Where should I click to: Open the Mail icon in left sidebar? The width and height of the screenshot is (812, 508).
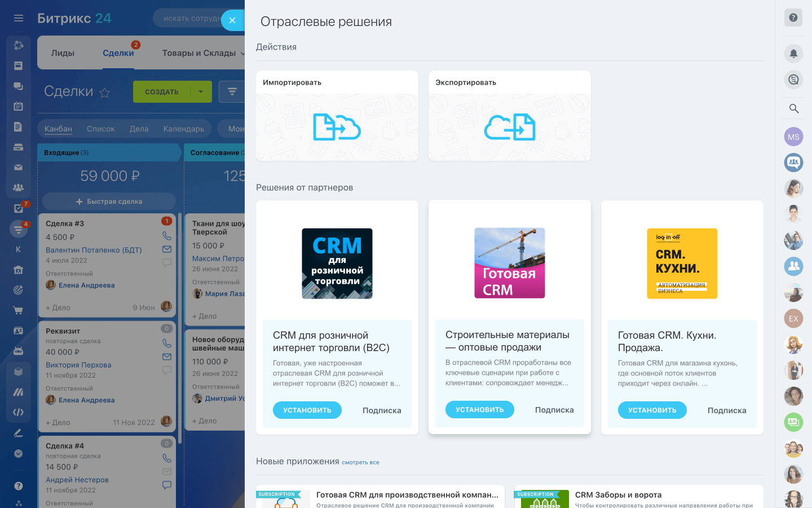point(19,167)
